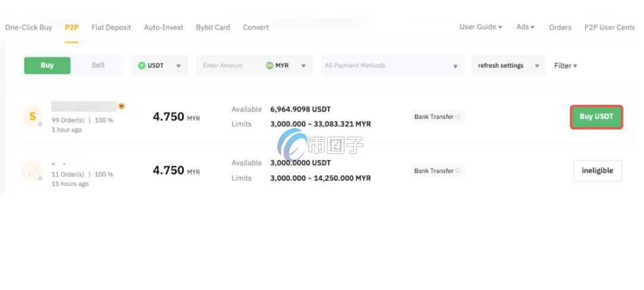The height and width of the screenshot is (290, 644).
Task: Click the ineligible button
Action: (598, 171)
